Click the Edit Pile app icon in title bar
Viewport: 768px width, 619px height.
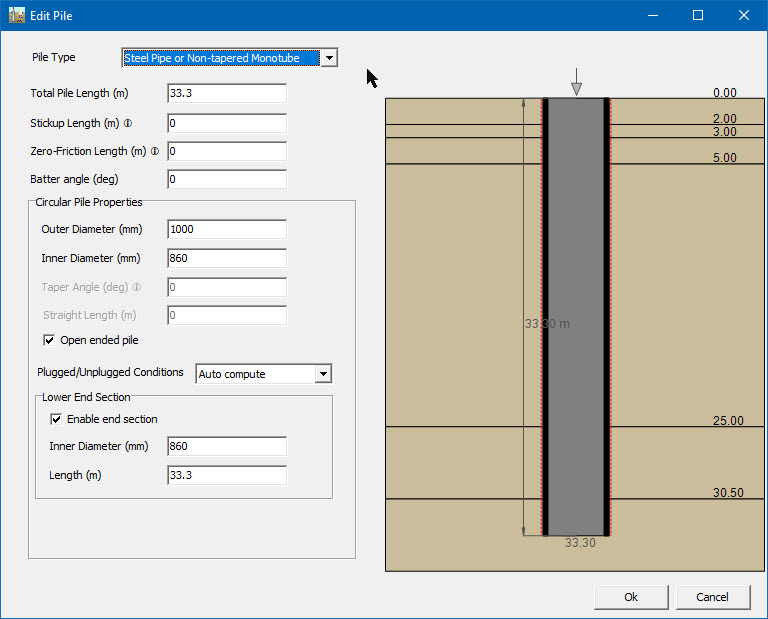click(17, 15)
